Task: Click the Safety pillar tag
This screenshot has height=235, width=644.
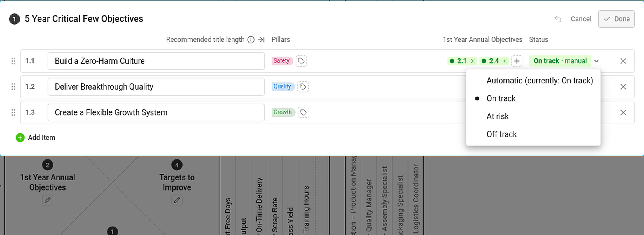Action: [282, 61]
